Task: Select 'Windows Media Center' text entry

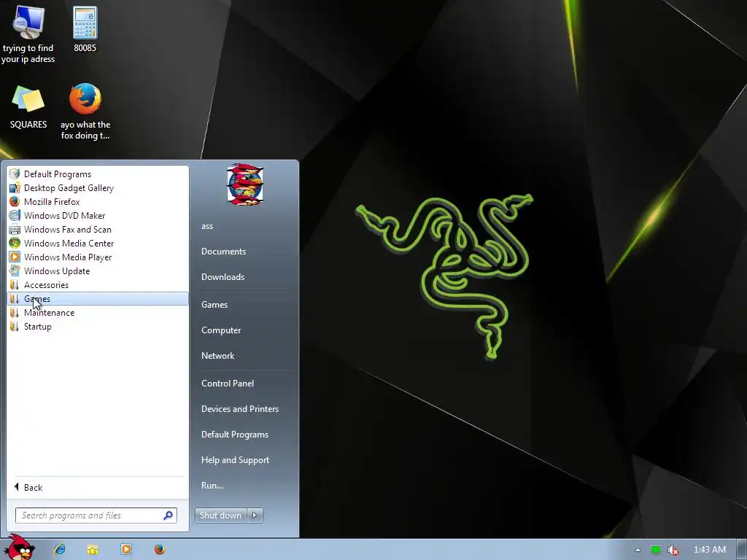Action: [69, 244]
